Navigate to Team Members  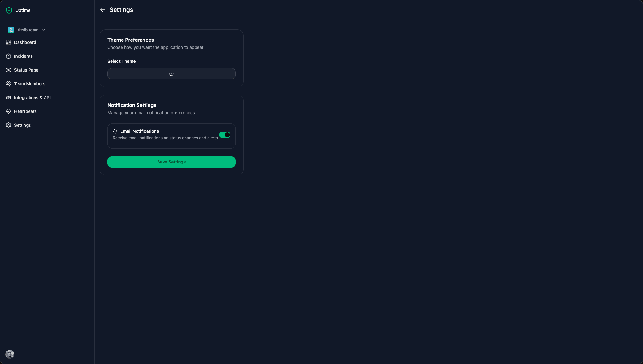[30, 84]
